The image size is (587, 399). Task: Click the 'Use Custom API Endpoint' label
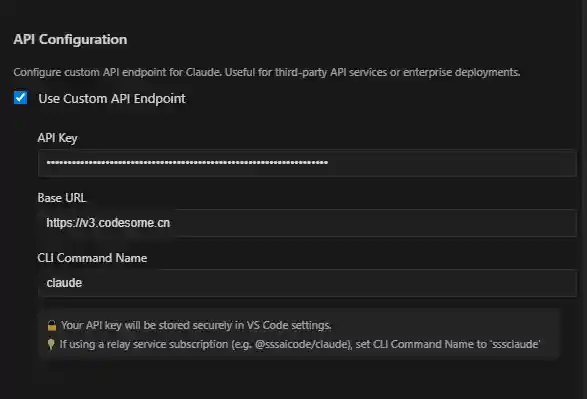pyautogui.click(x=112, y=98)
